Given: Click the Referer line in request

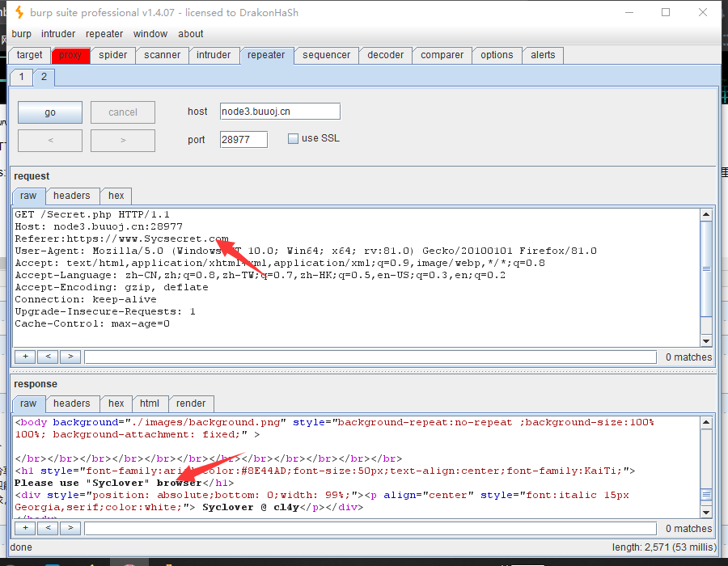Looking at the screenshot, I should pyautogui.click(x=121, y=239).
